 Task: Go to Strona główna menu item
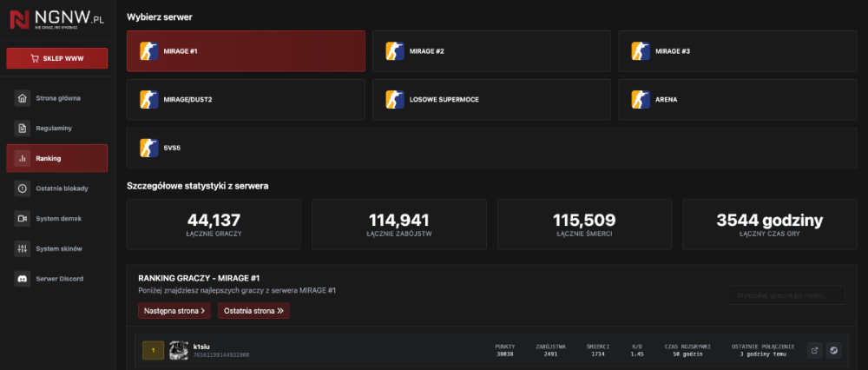(57, 99)
